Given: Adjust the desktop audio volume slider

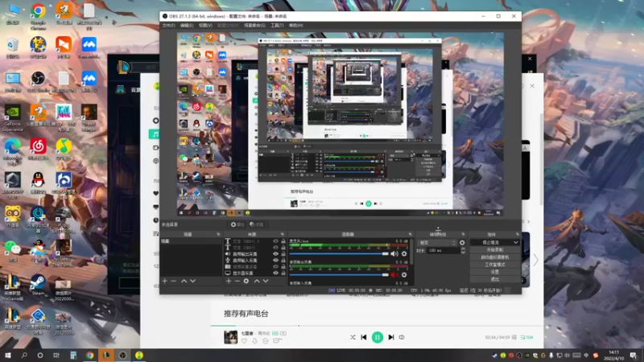Looking at the screenshot, I should [x=339, y=274].
